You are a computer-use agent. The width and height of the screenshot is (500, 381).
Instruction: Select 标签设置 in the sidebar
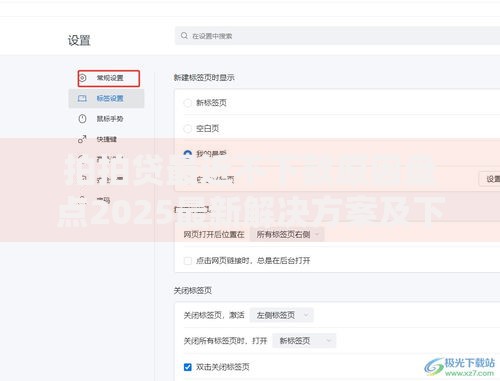pyautogui.click(x=106, y=98)
